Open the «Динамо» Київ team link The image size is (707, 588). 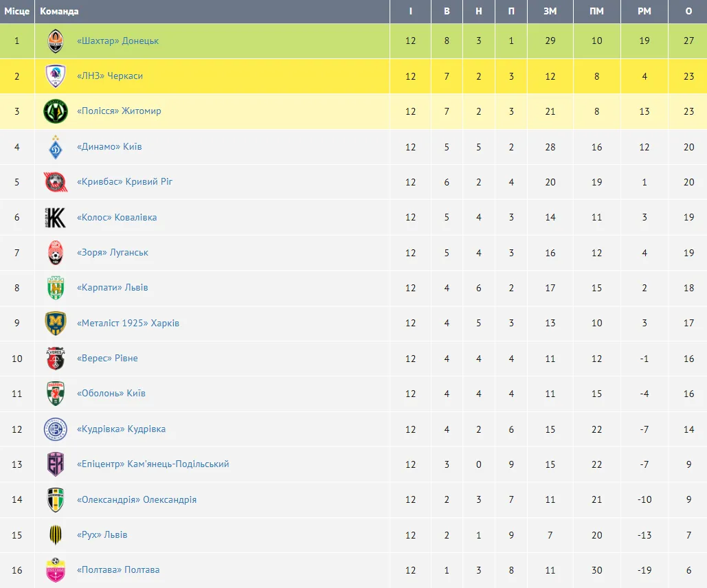click(109, 147)
